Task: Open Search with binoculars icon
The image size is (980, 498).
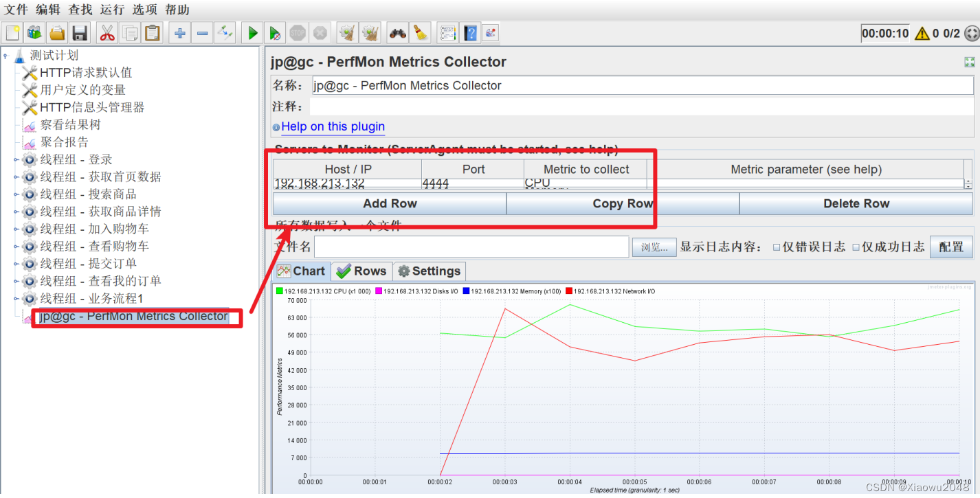Action: coord(398,32)
